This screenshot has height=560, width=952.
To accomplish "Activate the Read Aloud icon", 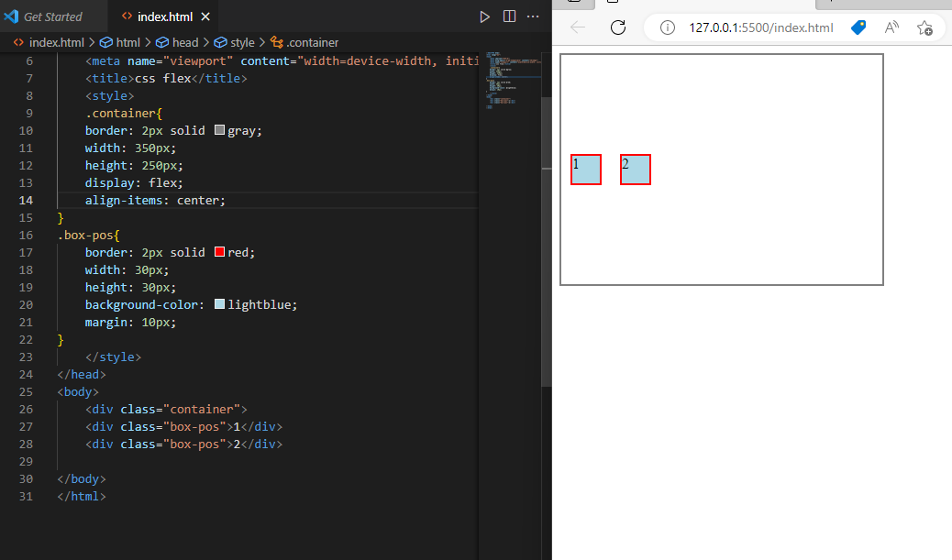I will [x=891, y=27].
